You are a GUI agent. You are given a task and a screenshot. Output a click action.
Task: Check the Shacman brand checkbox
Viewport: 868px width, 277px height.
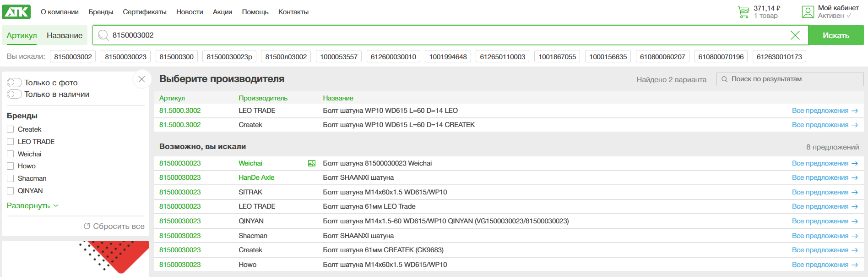coord(11,178)
